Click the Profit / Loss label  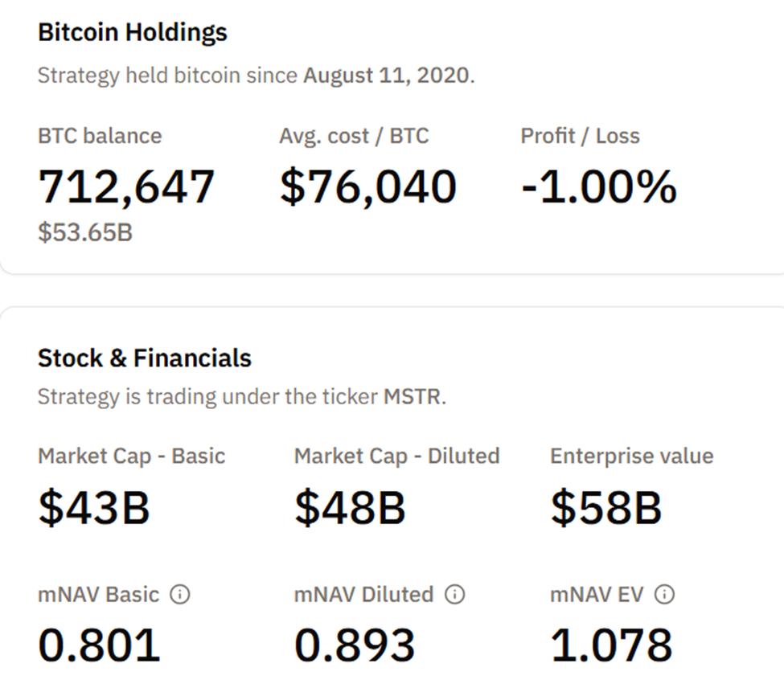pos(579,136)
